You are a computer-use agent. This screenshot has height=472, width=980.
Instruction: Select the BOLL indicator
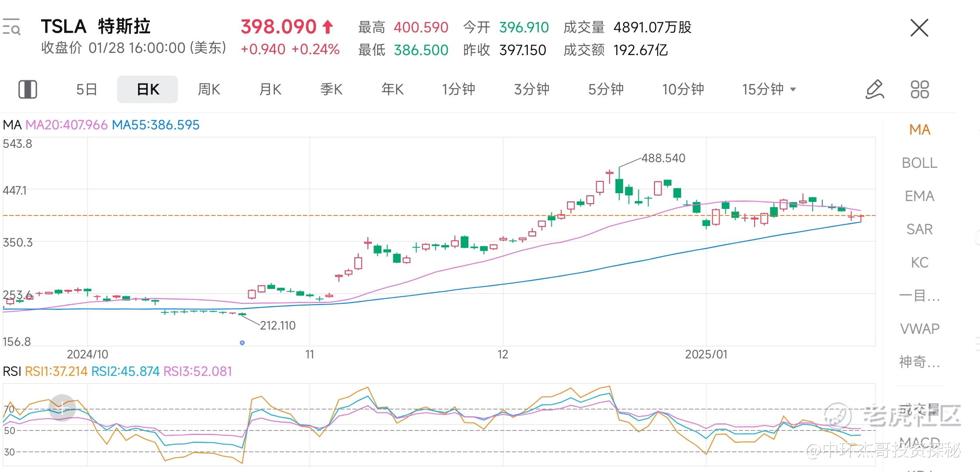pyautogui.click(x=920, y=163)
